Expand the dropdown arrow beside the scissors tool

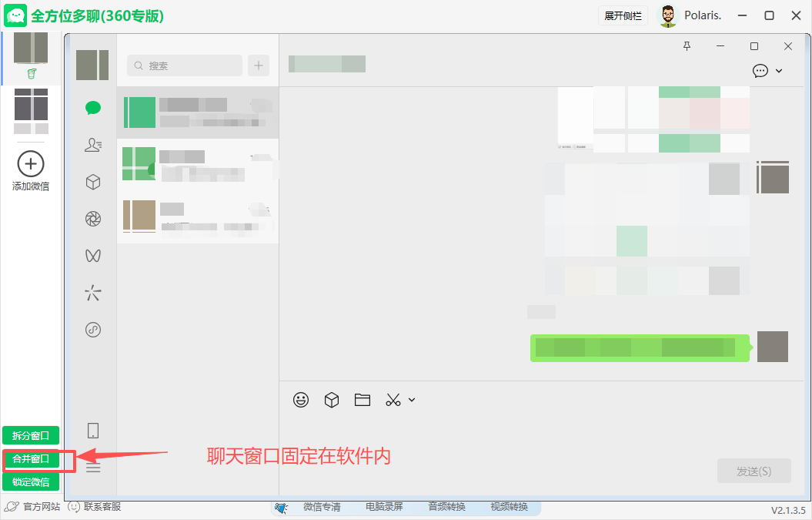tap(412, 401)
